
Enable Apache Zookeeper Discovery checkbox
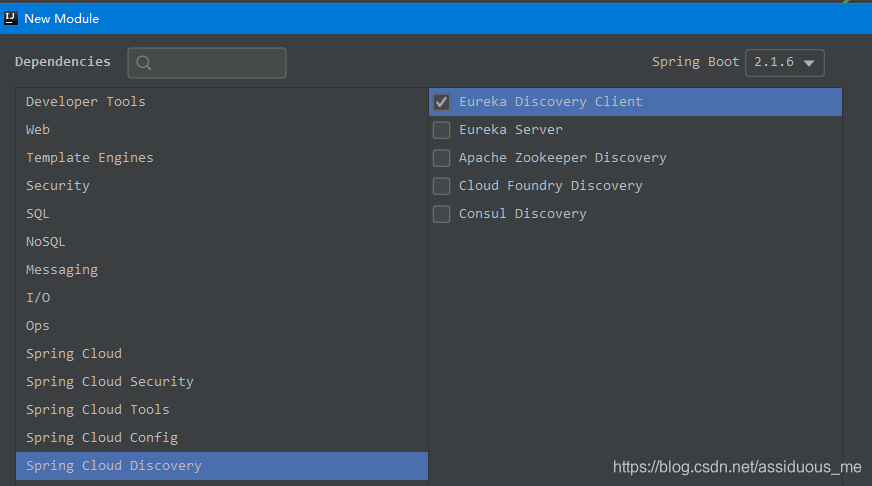click(x=442, y=158)
